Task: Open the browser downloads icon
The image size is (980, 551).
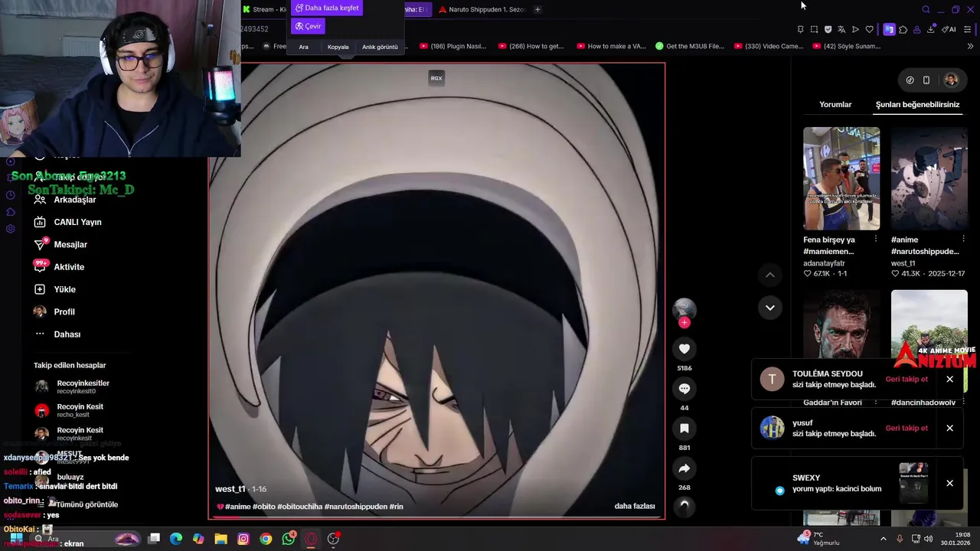Action: click(930, 29)
